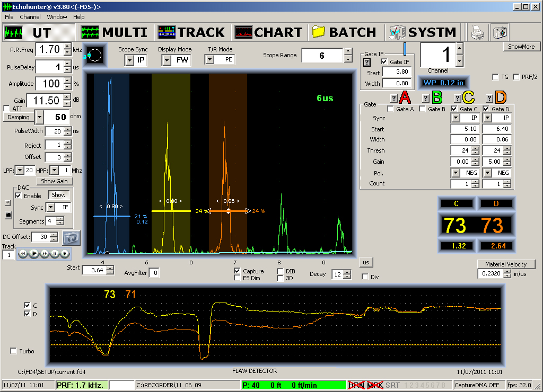Click the DAC Show button
Viewport: 543px width, 392px height.
coord(58,195)
